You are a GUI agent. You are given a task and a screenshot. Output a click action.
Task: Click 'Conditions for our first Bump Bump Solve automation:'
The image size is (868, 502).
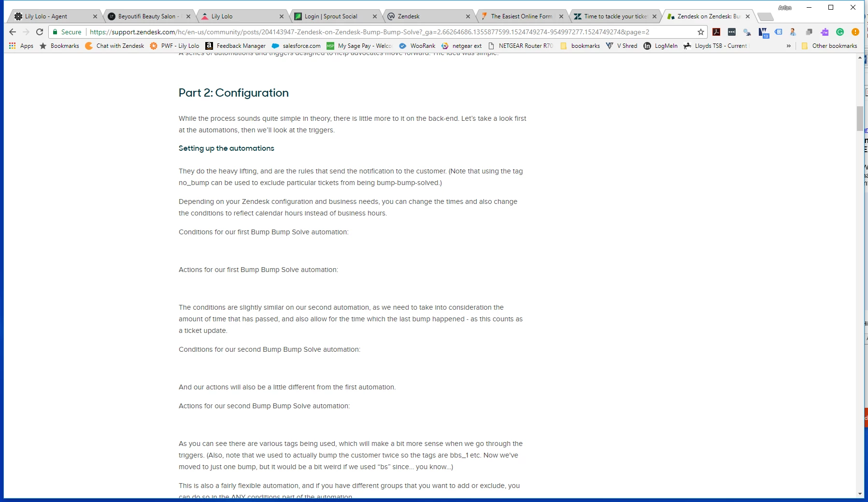(x=264, y=232)
